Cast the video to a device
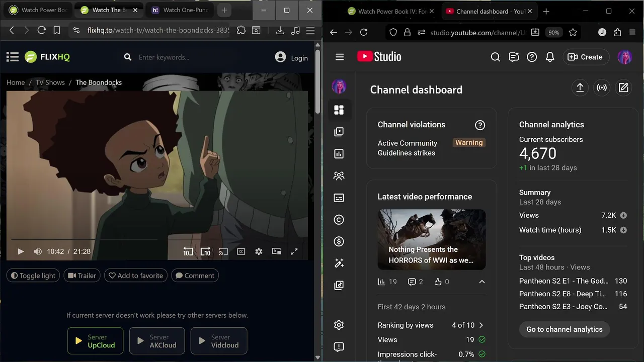This screenshot has width=644, height=362. point(223,251)
